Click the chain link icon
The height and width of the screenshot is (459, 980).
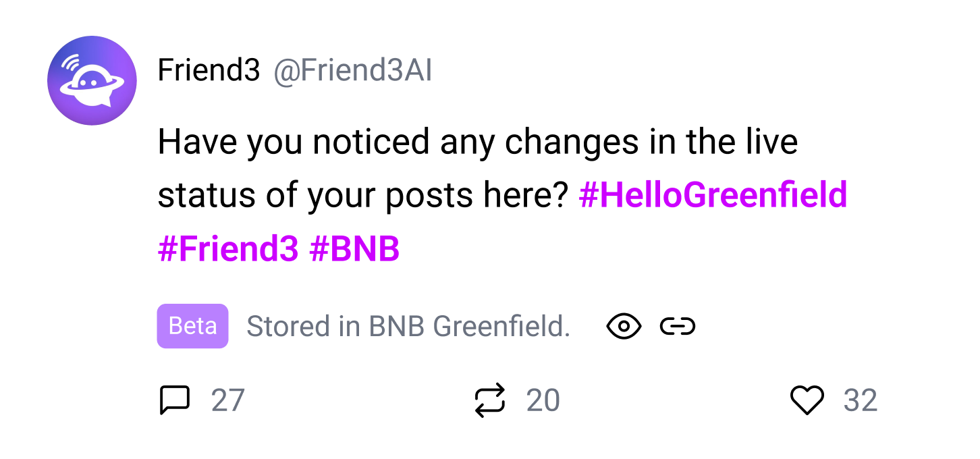pyautogui.click(x=678, y=327)
